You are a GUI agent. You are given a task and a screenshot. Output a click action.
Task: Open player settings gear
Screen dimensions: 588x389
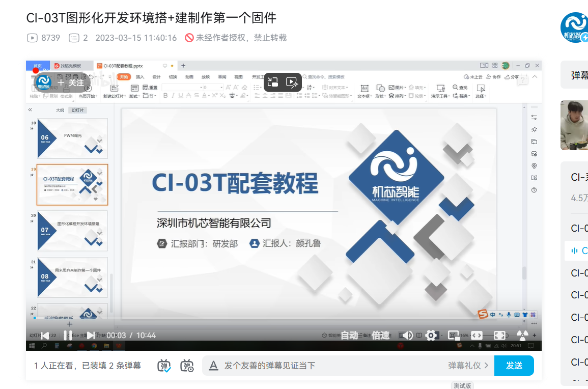[x=431, y=335]
